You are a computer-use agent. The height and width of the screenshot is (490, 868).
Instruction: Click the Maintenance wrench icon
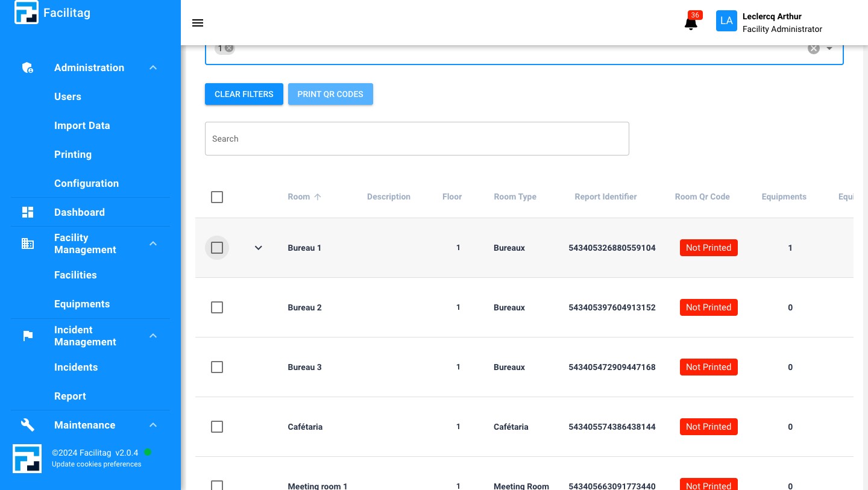[x=28, y=425]
